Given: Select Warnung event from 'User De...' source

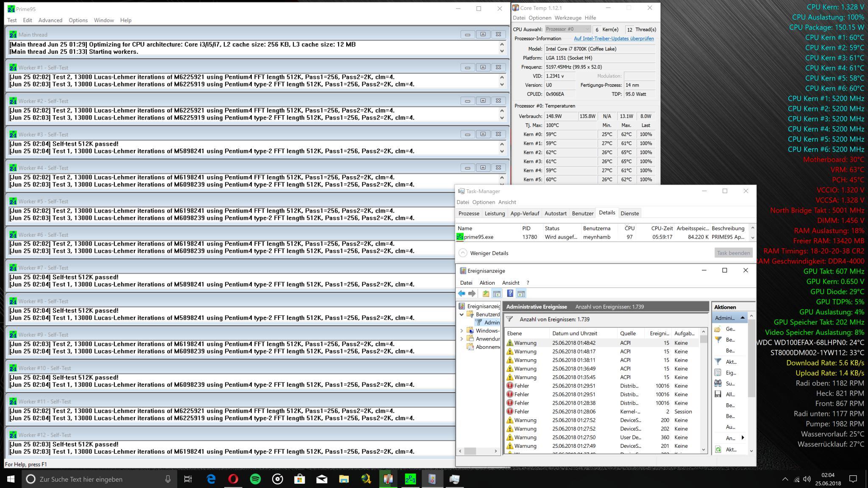Looking at the screenshot, I should click(602, 438).
